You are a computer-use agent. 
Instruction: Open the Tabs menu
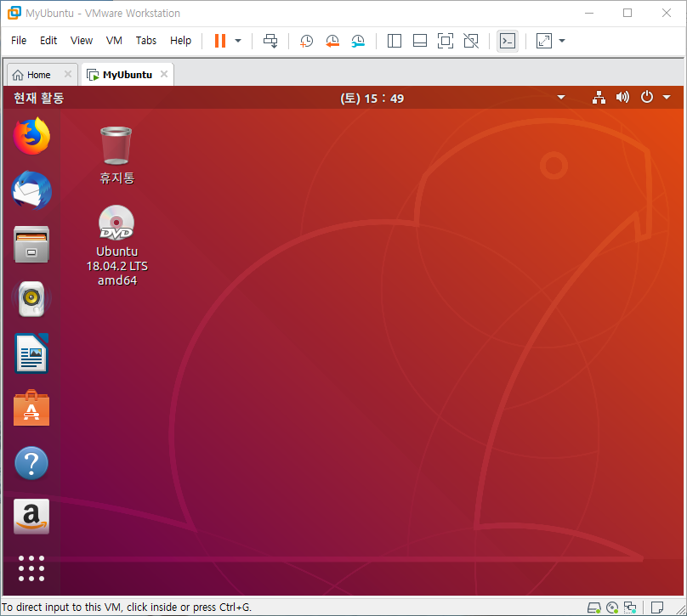pos(146,40)
